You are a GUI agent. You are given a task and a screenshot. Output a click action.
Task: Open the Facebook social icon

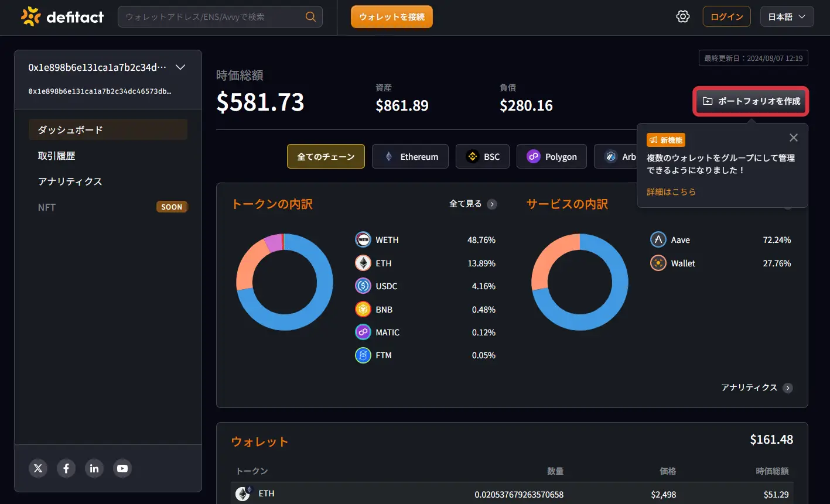point(66,468)
